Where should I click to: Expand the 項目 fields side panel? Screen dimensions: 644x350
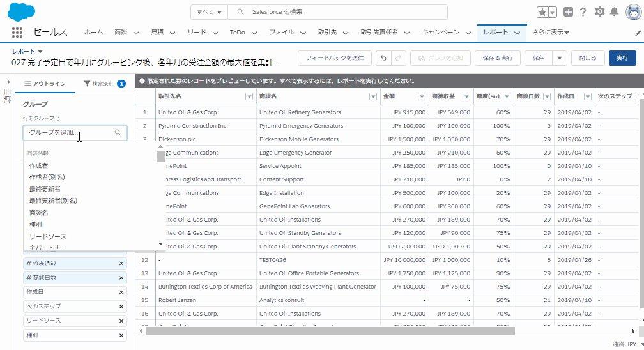point(8,82)
